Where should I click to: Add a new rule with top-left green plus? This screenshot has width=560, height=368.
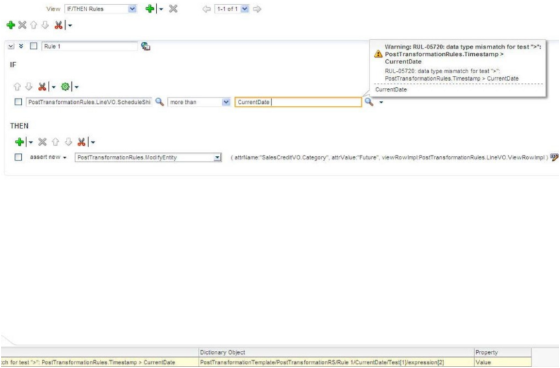[x=11, y=25]
